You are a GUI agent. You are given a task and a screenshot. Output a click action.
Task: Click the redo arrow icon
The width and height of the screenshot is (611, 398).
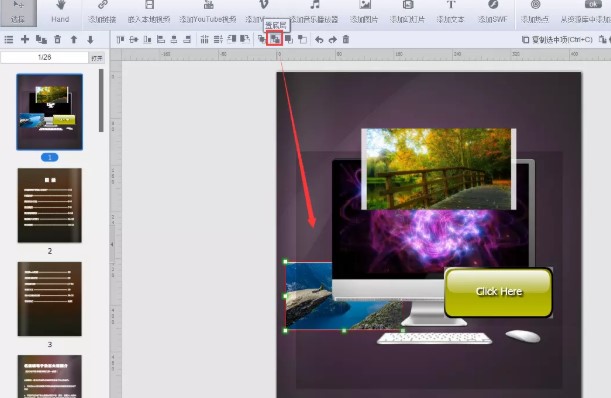pos(333,39)
